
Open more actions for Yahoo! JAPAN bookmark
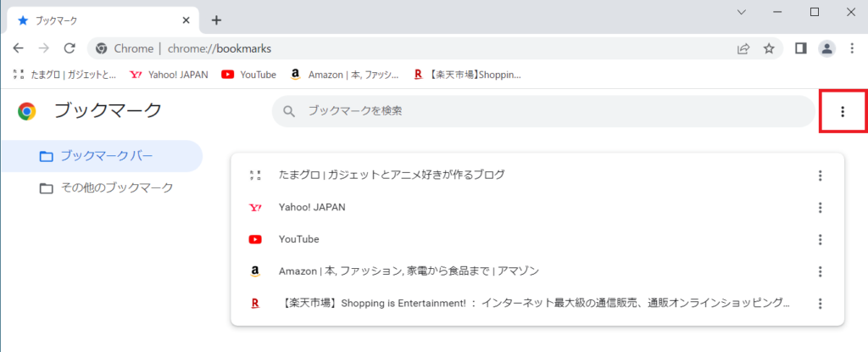(820, 207)
